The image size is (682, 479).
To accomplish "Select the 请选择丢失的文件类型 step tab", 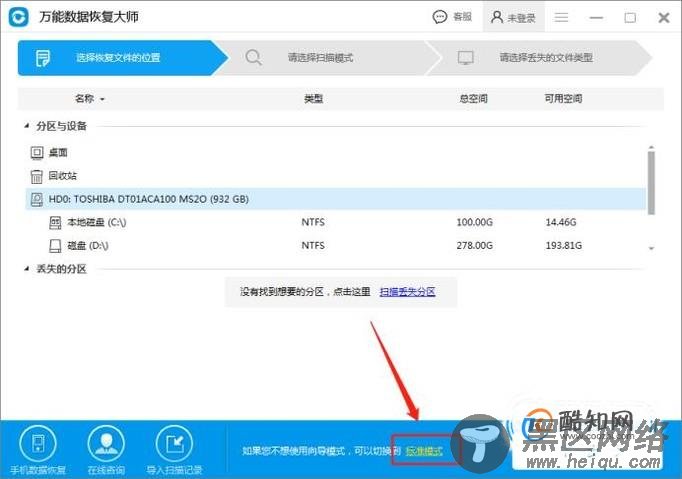I will [x=539, y=58].
